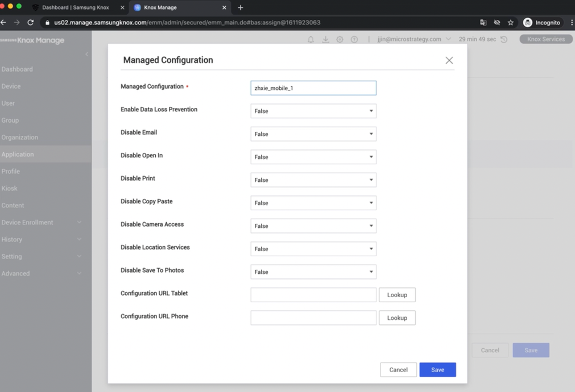Click the page reload icon in the browser

[31, 22]
